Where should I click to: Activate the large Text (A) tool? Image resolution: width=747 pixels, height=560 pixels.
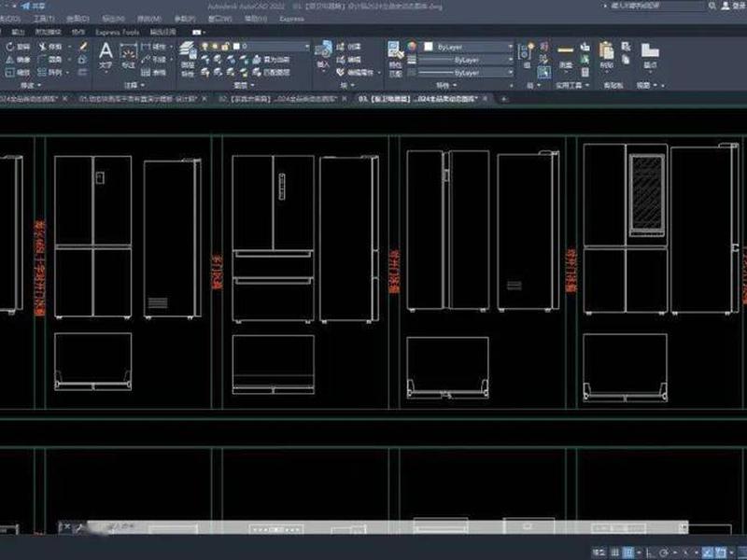tap(106, 56)
